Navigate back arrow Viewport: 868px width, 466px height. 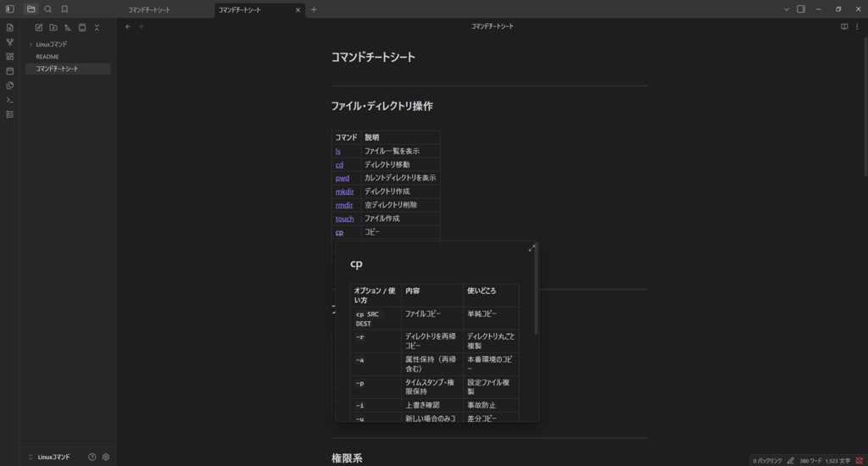(128, 26)
